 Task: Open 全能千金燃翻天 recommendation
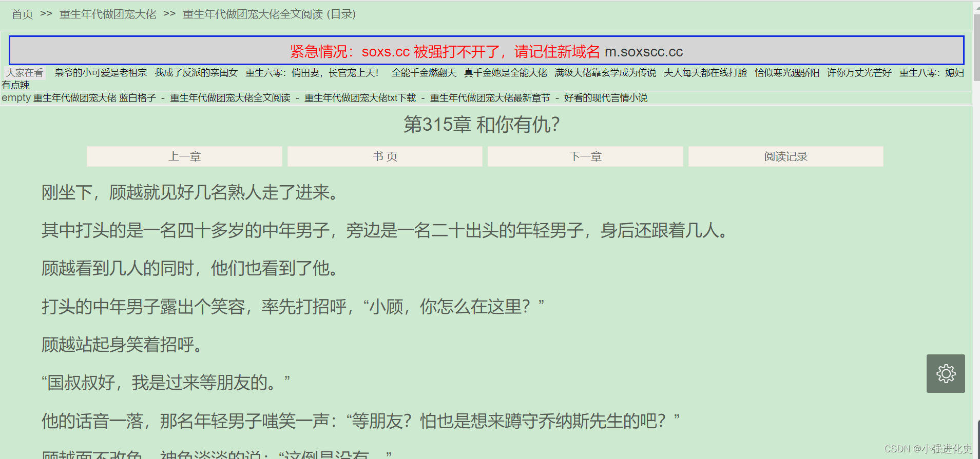[x=424, y=73]
